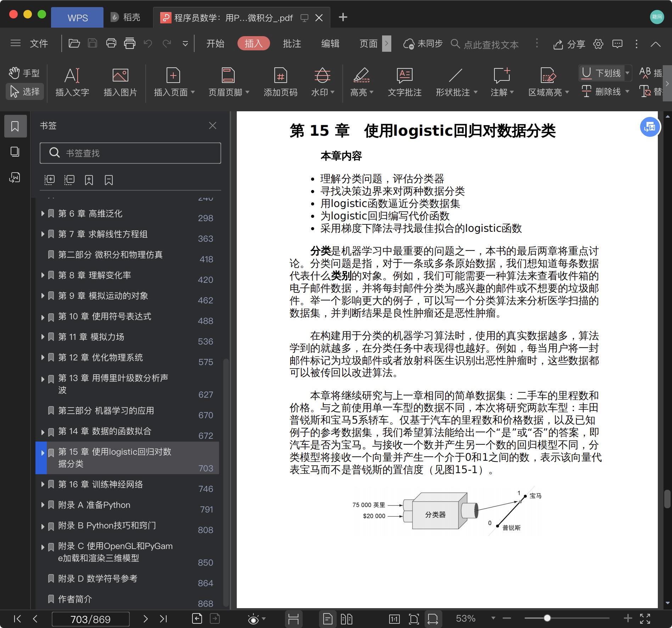Toggle eye protection mode icon
The image size is (672, 628).
coord(253,619)
